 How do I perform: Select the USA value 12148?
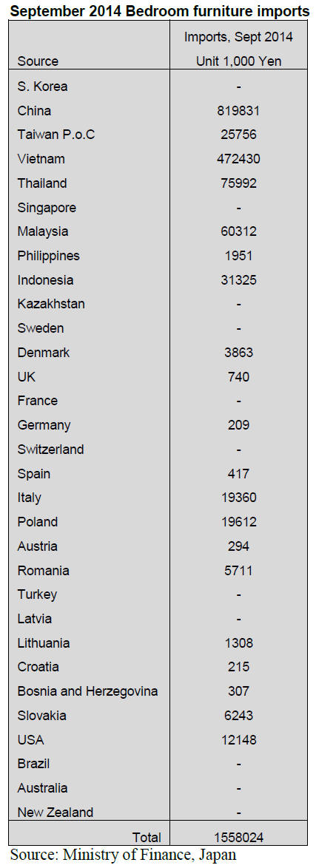click(x=238, y=739)
